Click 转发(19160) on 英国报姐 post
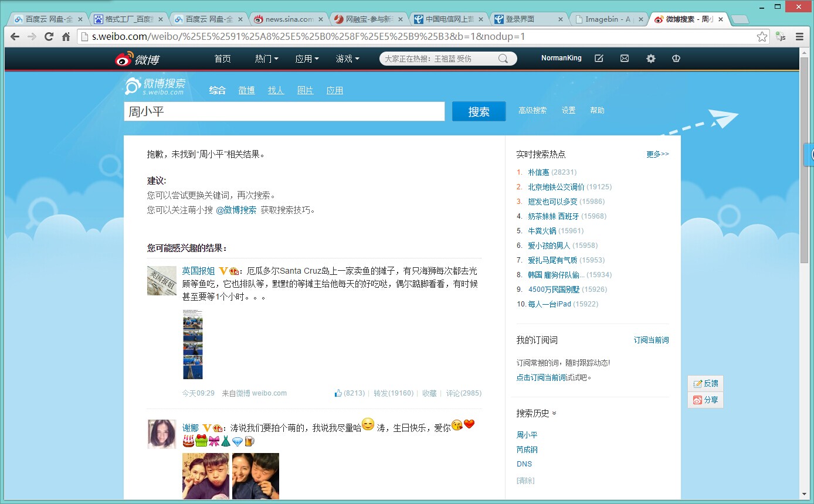Image resolution: width=814 pixels, height=504 pixels. point(394,393)
